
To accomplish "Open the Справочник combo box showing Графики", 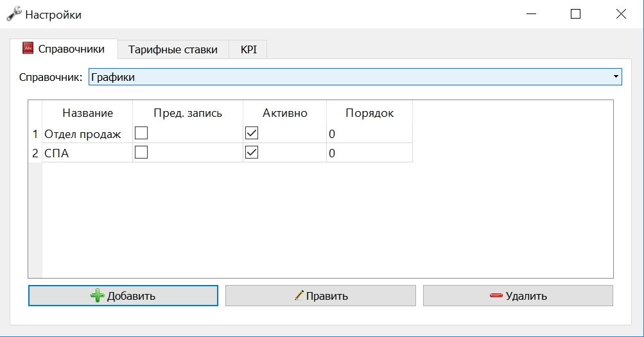I will click(x=355, y=77).
